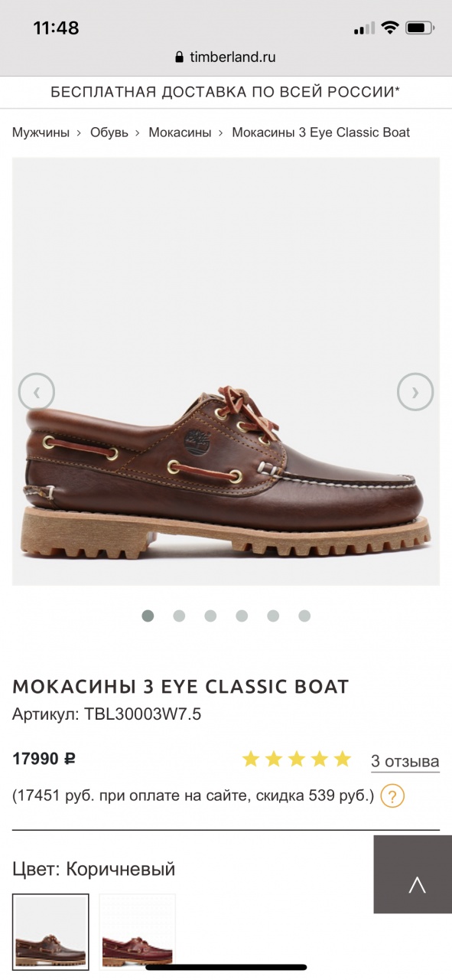Tap the lock icon beside timberland.ru
This screenshot has height=980, width=452.
[180, 57]
